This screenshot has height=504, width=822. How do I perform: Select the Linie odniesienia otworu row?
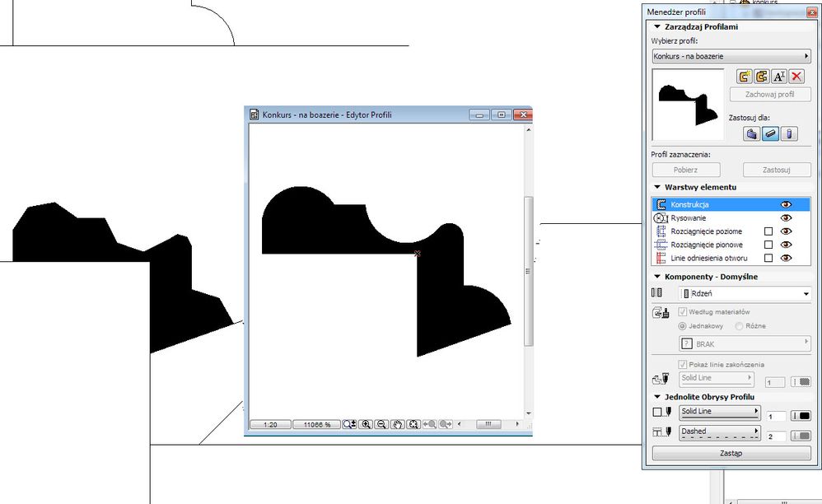[x=731, y=258]
